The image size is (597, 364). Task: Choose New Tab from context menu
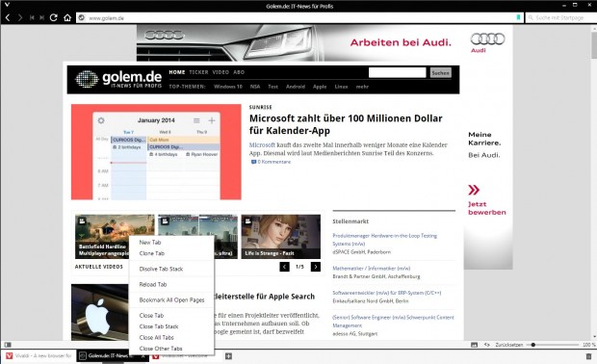[150, 242]
